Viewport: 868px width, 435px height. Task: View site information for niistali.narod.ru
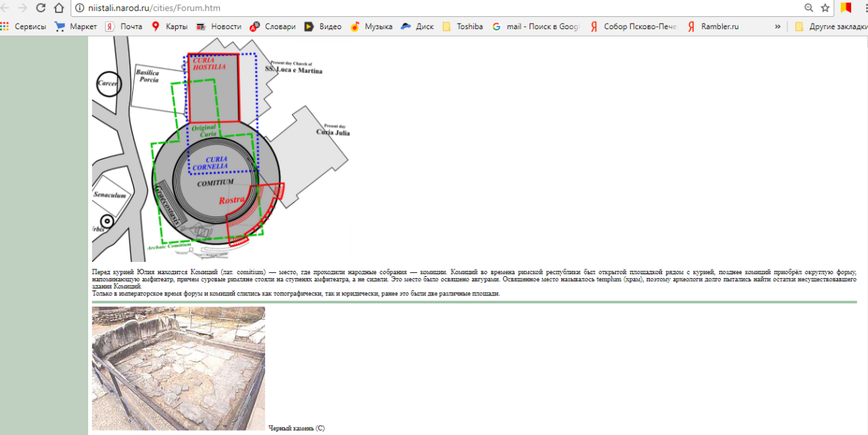pyautogui.click(x=80, y=8)
